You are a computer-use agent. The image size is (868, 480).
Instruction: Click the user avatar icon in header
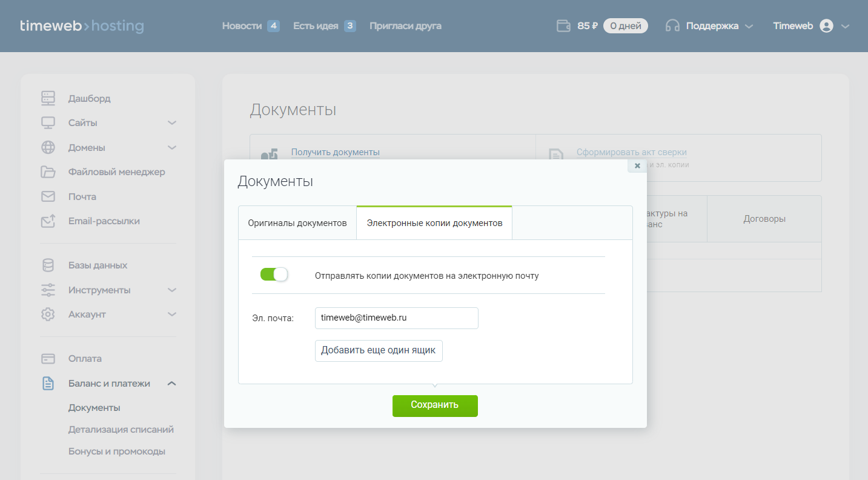[826, 26]
